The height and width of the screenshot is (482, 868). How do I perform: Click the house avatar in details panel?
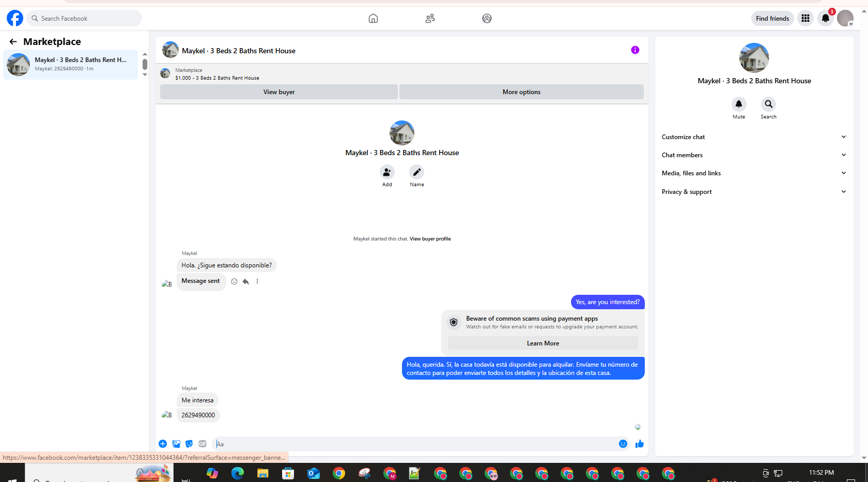(x=754, y=58)
